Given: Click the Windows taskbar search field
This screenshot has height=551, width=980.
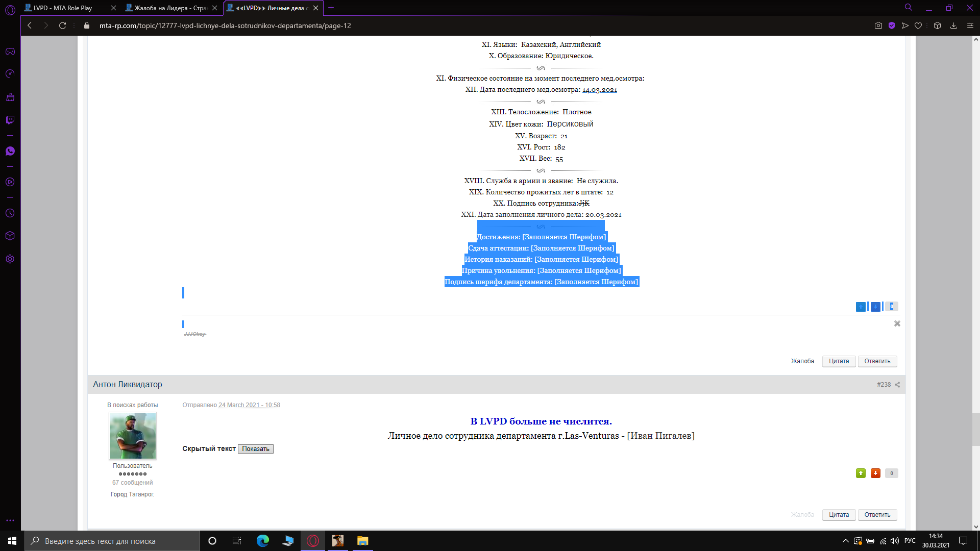Looking at the screenshot, I should tap(112, 541).
